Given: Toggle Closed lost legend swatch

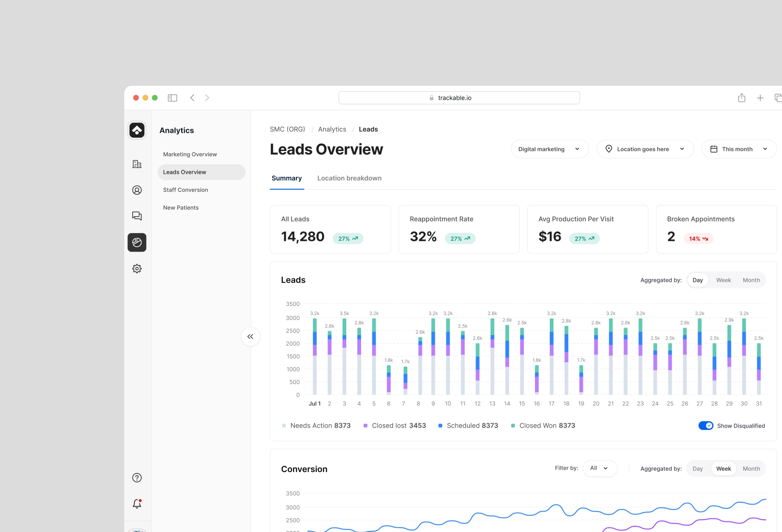Looking at the screenshot, I should (x=365, y=426).
